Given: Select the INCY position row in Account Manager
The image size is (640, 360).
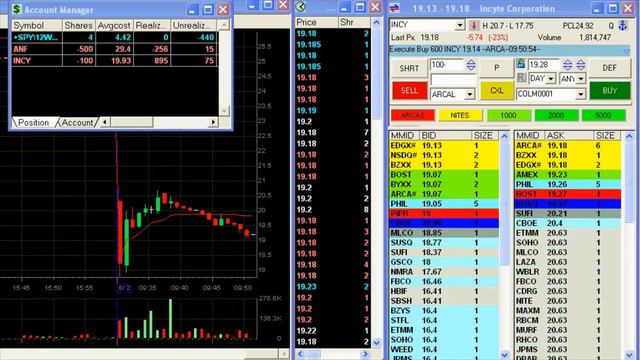Looking at the screenshot, I should (x=115, y=60).
